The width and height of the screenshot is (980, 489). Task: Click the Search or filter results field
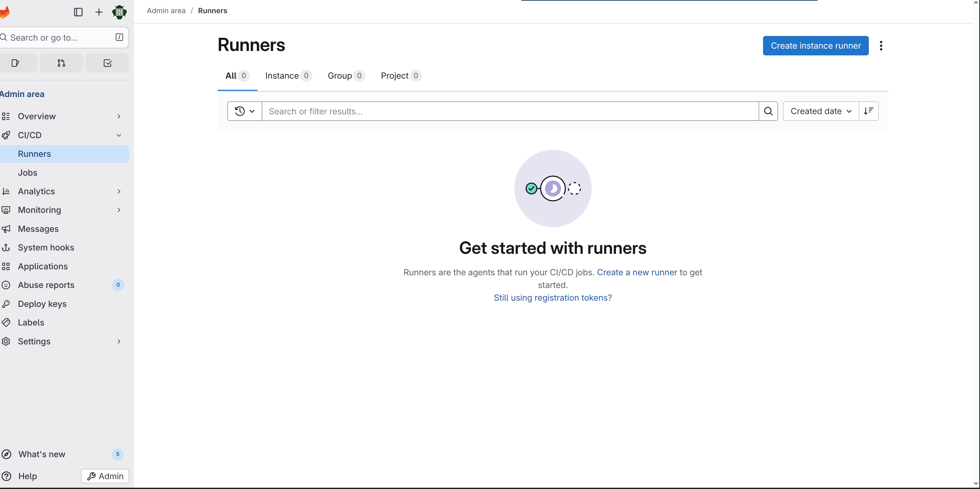pos(495,111)
